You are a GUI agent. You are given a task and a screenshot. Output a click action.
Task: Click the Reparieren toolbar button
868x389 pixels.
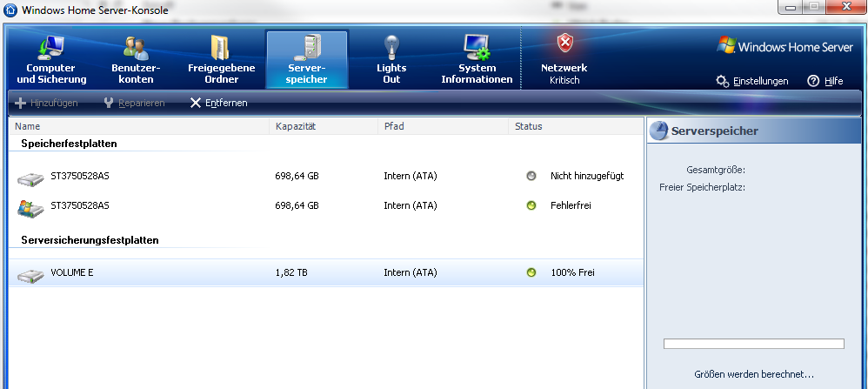click(x=134, y=103)
